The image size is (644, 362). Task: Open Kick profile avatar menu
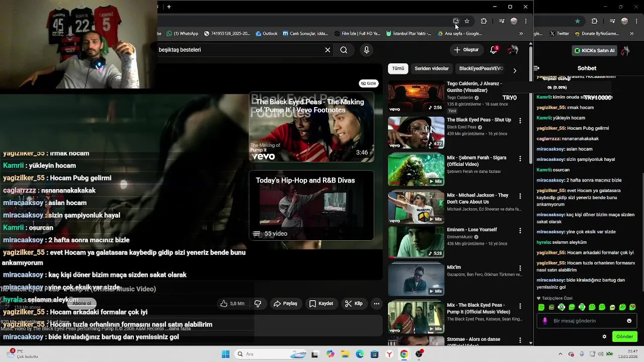(625, 51)
